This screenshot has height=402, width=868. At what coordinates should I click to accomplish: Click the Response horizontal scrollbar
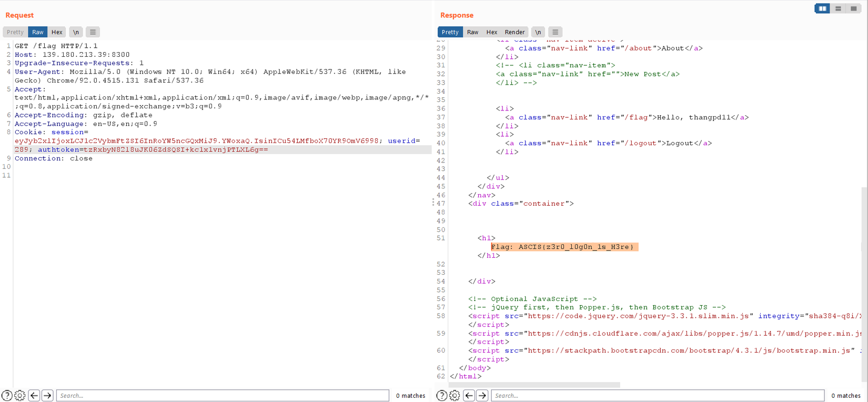[534, 385]
